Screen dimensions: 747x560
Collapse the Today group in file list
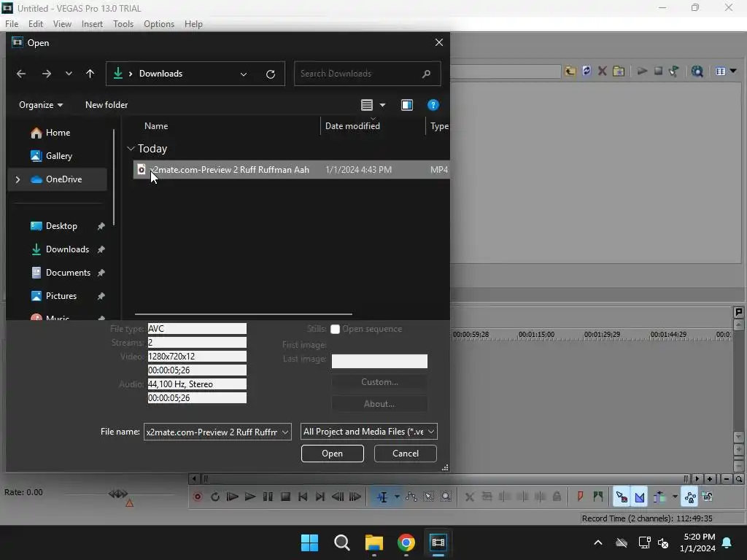click(131, 149)
